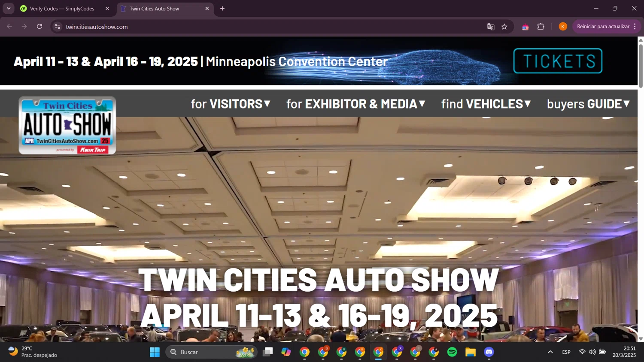This screenshot has width=644, height=362.
Task: Bookmark this page with star icon
Action: click(504, 27)
